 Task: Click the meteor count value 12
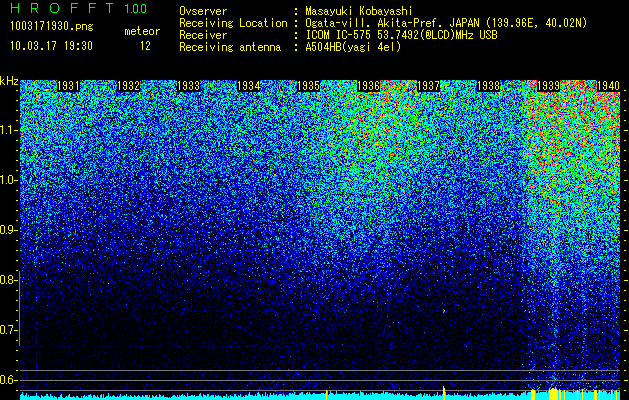click(145, 46)
